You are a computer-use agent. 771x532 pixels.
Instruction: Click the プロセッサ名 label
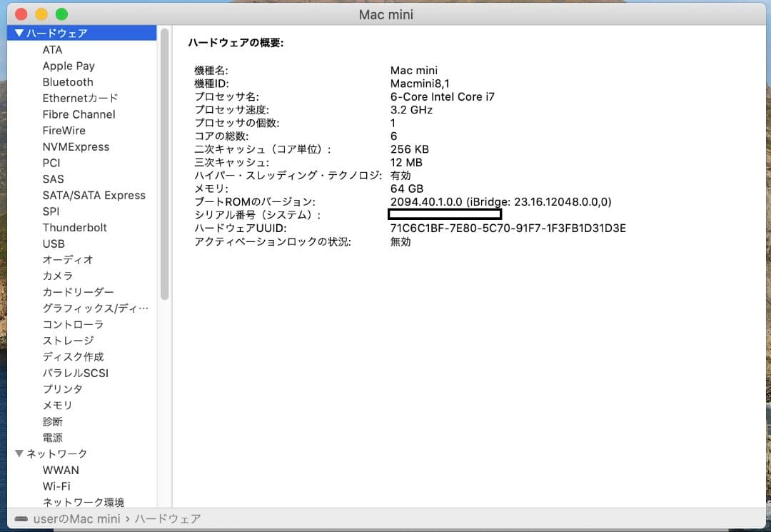click(227, 97)
